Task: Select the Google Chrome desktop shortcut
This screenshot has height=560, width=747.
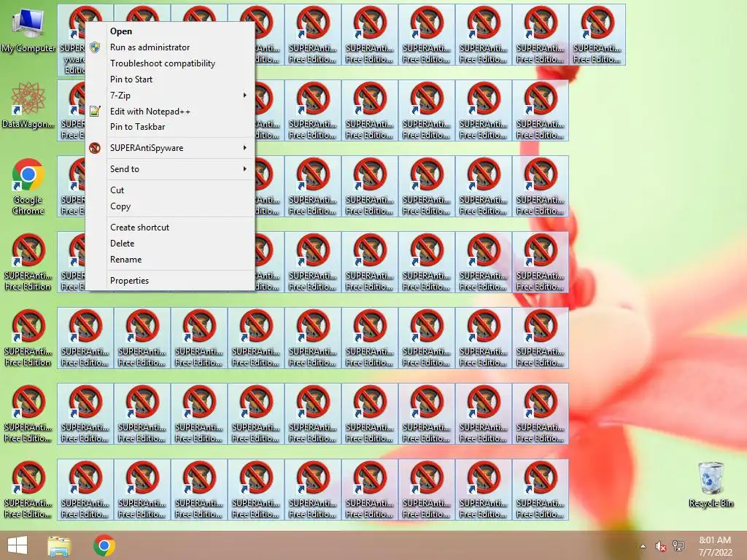Action: (28, 186)
